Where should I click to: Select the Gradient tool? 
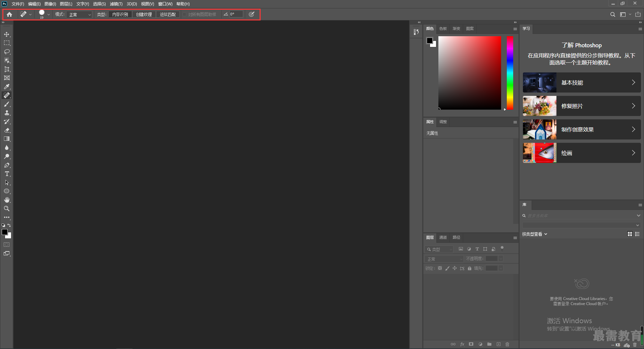click(x=7, y=139)
